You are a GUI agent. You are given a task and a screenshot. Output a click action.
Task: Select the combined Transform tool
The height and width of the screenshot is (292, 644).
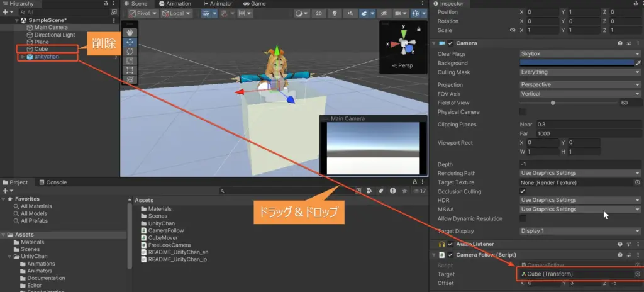click(x=130, y=80)
